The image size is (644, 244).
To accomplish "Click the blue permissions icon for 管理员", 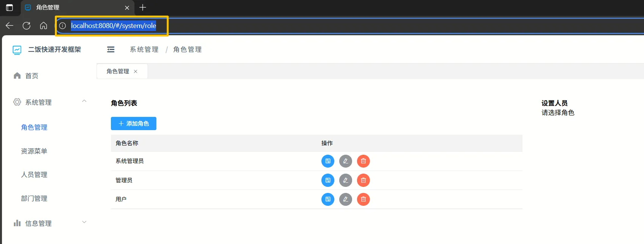I will click(x=328, y=180).
